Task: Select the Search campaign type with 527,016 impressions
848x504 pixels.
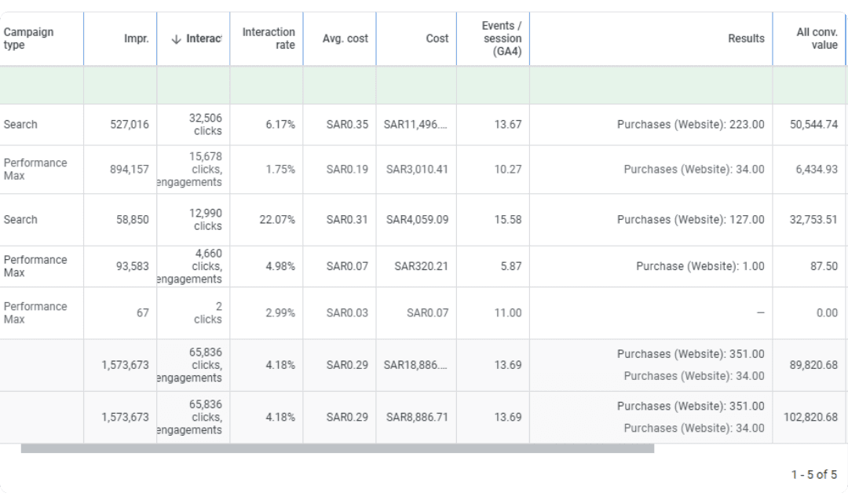Action: tap(20, 124)
